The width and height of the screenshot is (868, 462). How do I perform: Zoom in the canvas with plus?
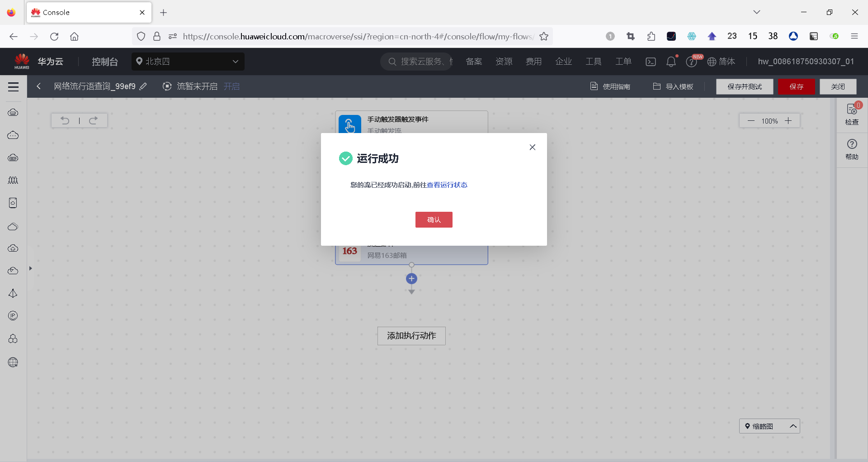pos(788,121)
